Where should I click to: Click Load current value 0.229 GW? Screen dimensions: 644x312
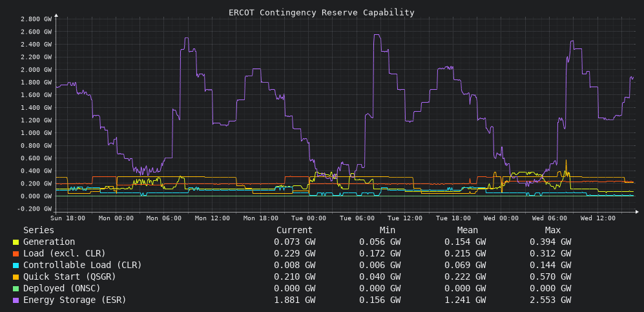pos(295,254)
